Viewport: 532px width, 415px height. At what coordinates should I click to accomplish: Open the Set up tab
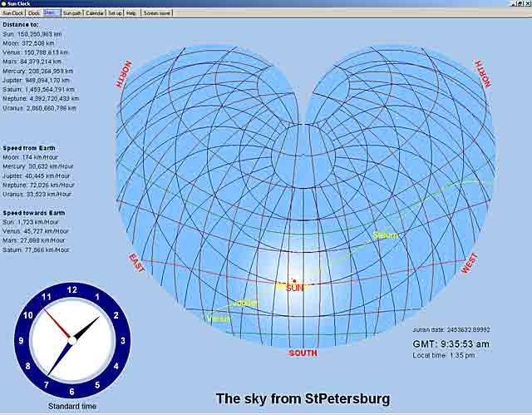pos(115,13)
